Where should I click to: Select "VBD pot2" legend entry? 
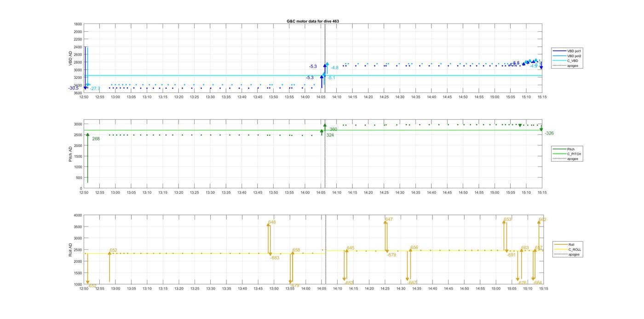click(574, 56)
